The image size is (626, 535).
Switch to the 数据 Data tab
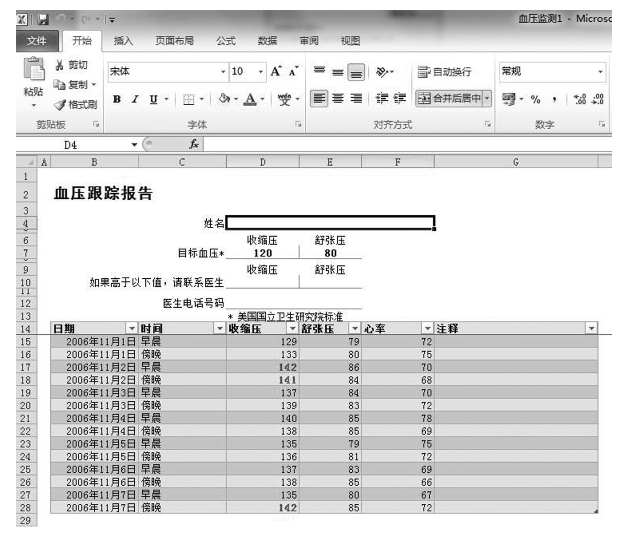tap(267, 41)
